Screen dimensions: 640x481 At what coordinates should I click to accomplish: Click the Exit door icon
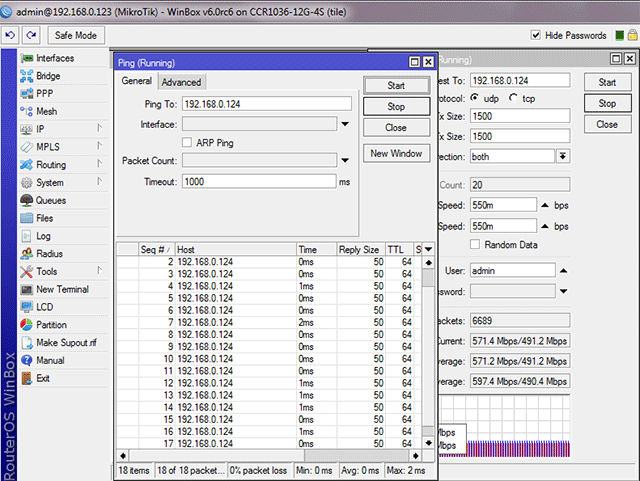(27, 379)
